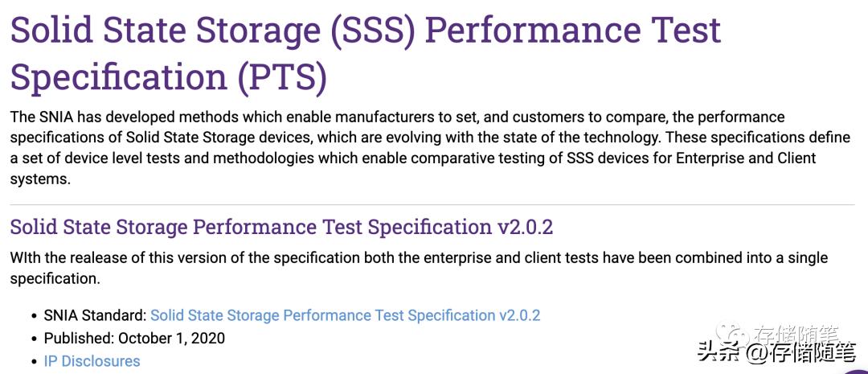The width and height of the screenshot is (868, 374).
Task: Click the word 'specification.' ending the second paragraph
Action: 55,278
